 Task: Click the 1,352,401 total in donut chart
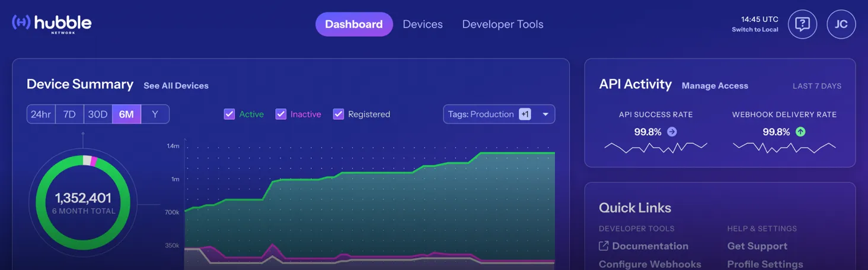83,198
